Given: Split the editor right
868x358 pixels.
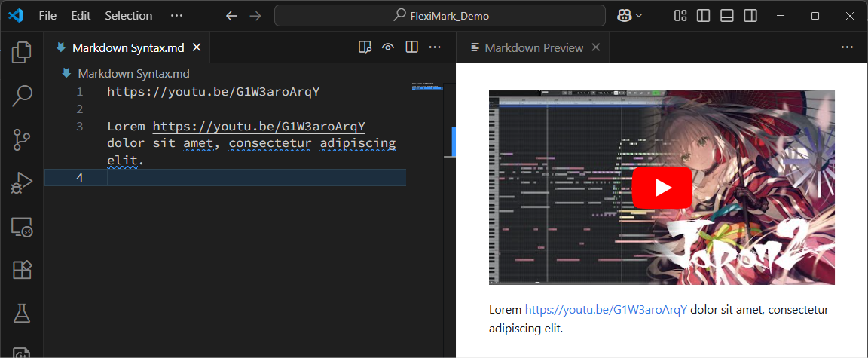Looking at the screenshot, I should (x=411, y=47).
